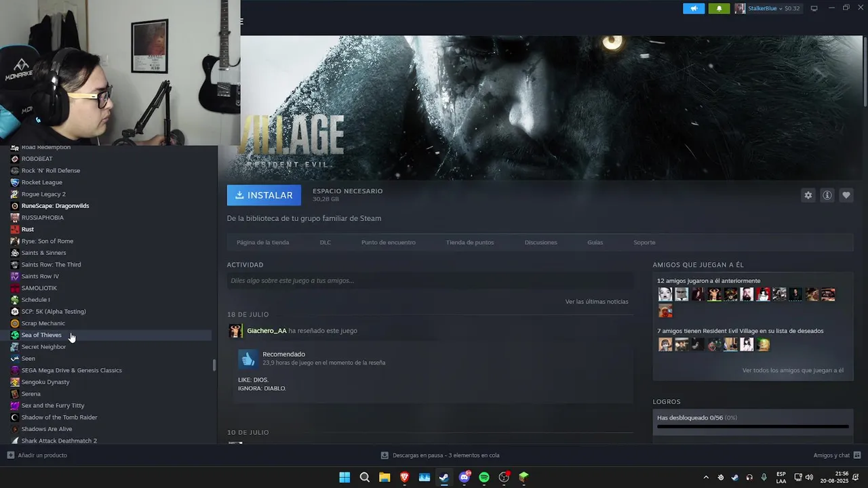Click the achievements progress bar
This screenshot has height=488, width=868.
point(753,427)
